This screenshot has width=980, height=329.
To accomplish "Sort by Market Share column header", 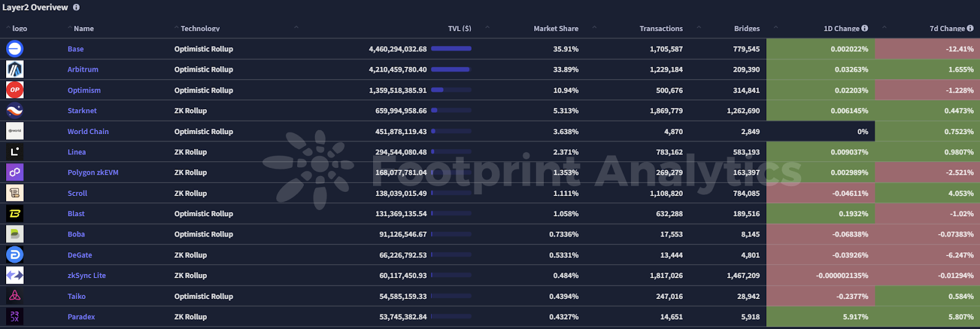I will (x=556, y=28).
